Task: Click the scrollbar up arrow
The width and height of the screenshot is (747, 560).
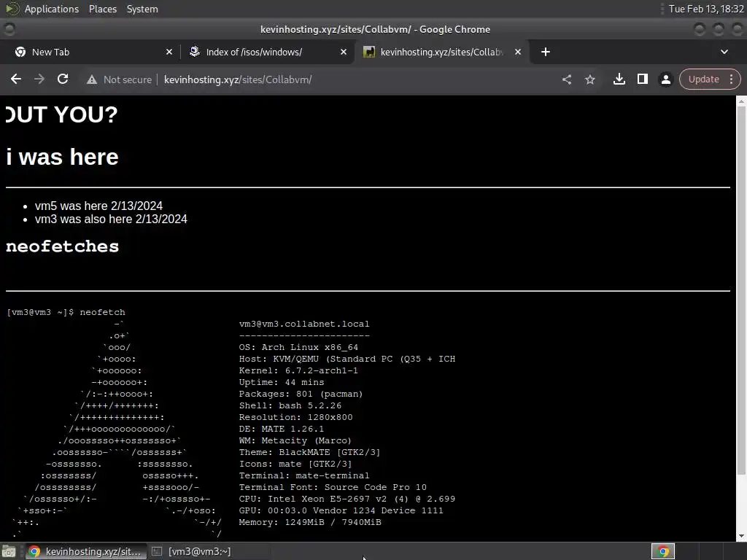Action: pyautogui.click(x=741, y=101)
